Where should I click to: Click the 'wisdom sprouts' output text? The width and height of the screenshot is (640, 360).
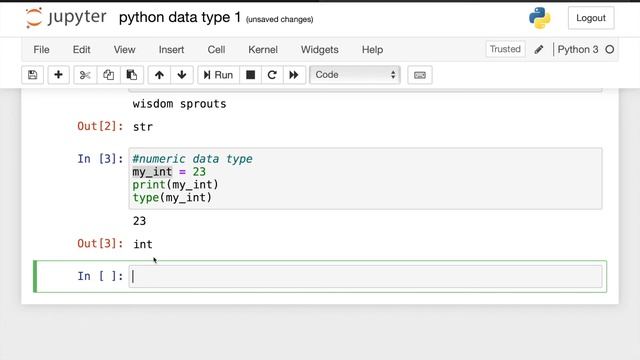[x=179, y=104]
